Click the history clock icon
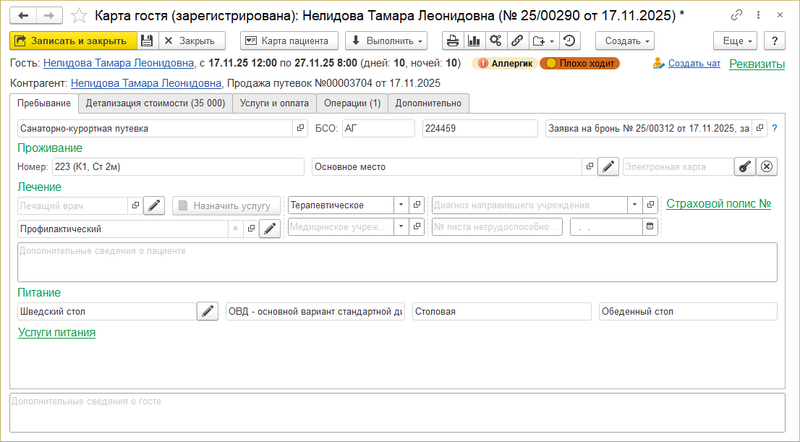This screenshot has width=800, height=442. [569, 41]
